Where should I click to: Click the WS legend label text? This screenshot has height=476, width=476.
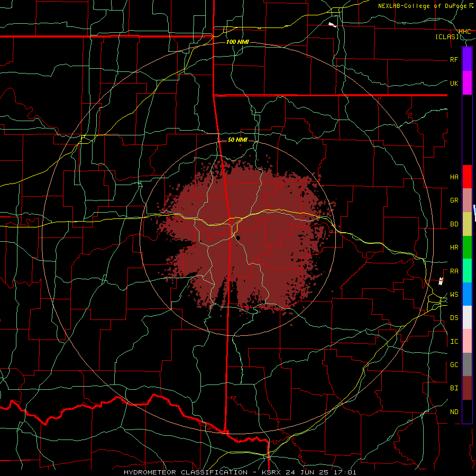tap(454, 295)
